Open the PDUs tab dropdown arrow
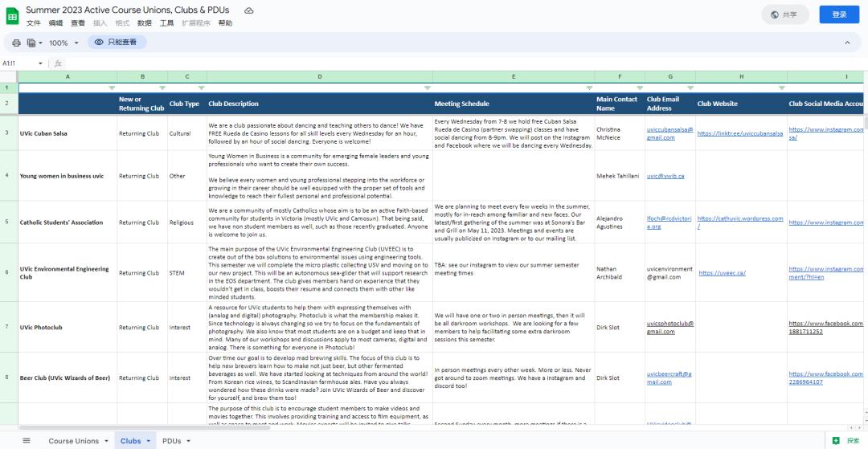 tap(188, 441)
